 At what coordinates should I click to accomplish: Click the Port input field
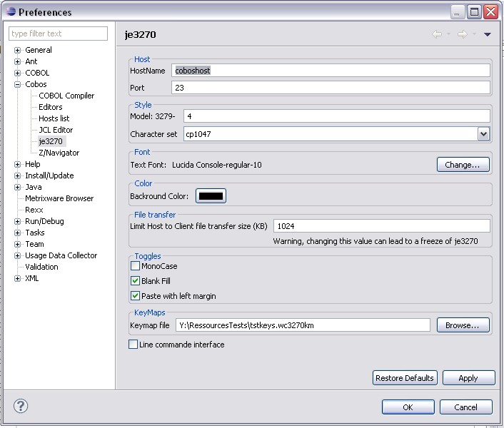pos(331,88)
